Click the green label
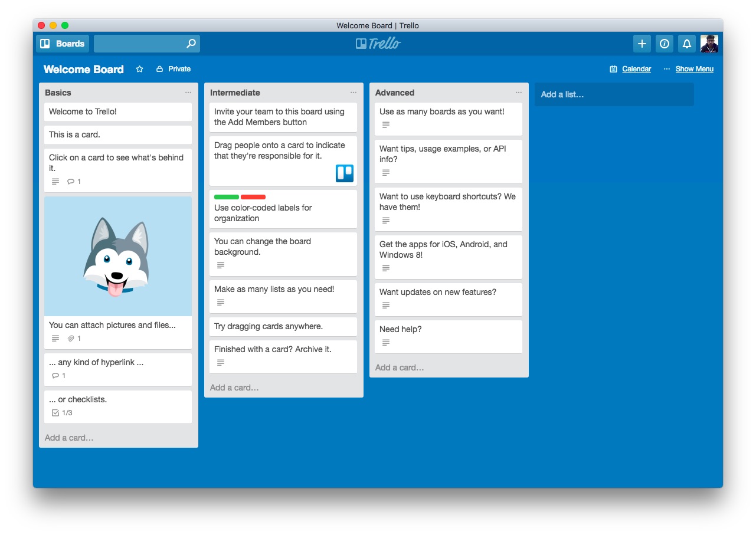The width and height of the screenshot is (756, 535). click(x=227, y=197)
